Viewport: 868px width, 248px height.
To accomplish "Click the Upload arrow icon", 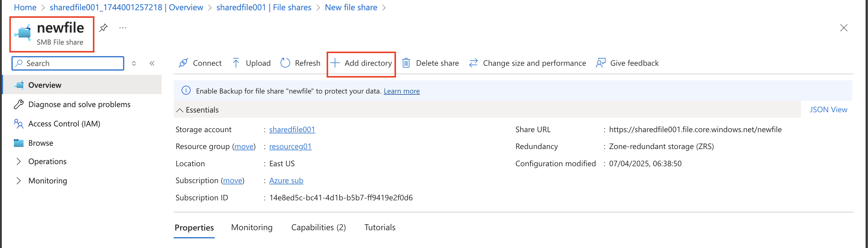I will (236, 63).
